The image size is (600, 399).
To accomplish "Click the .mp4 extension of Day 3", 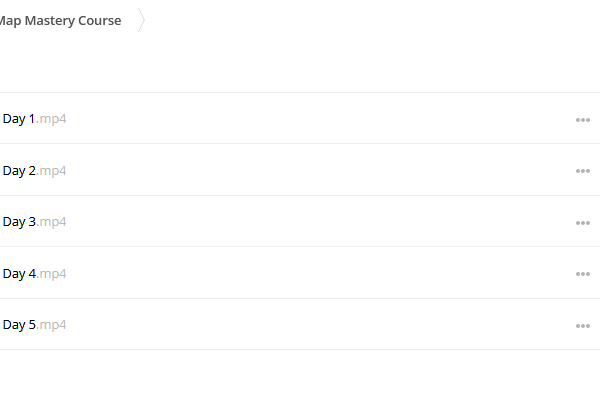I will 51,222.
